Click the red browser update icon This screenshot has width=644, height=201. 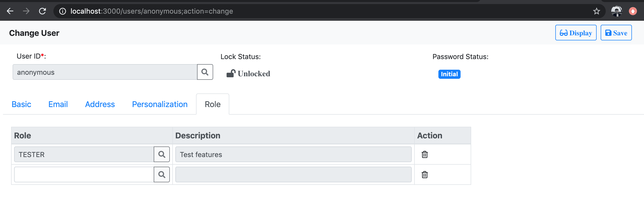(633, 11)
